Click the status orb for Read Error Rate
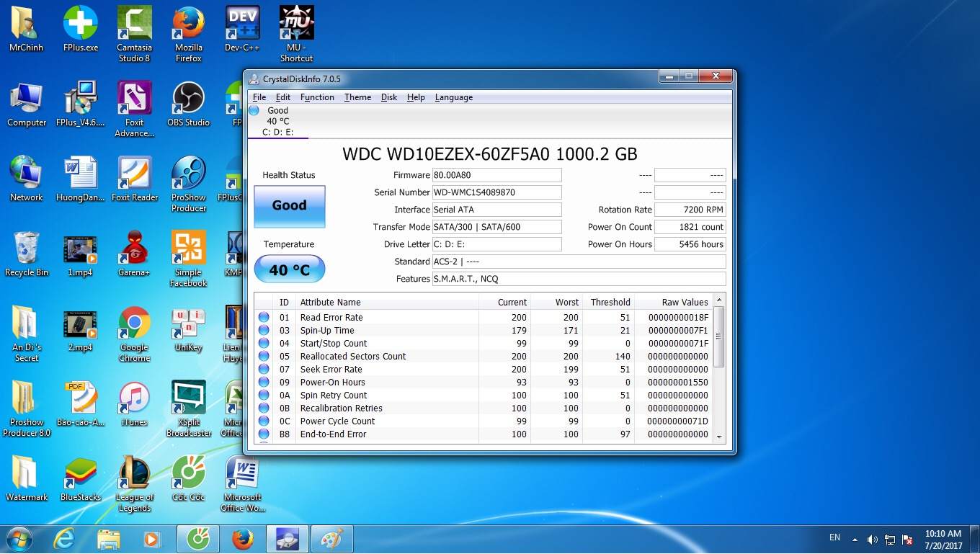This screenshot has height=554, width=980. [x=264, y=318]
